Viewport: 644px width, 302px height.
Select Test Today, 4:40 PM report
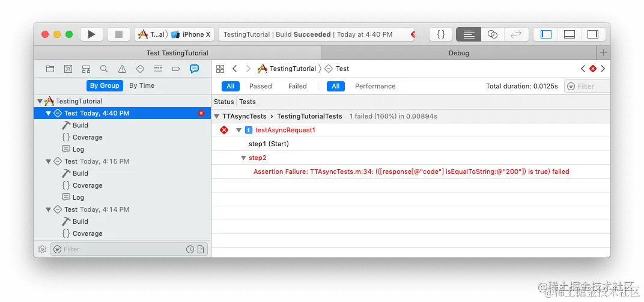(123, 113)
